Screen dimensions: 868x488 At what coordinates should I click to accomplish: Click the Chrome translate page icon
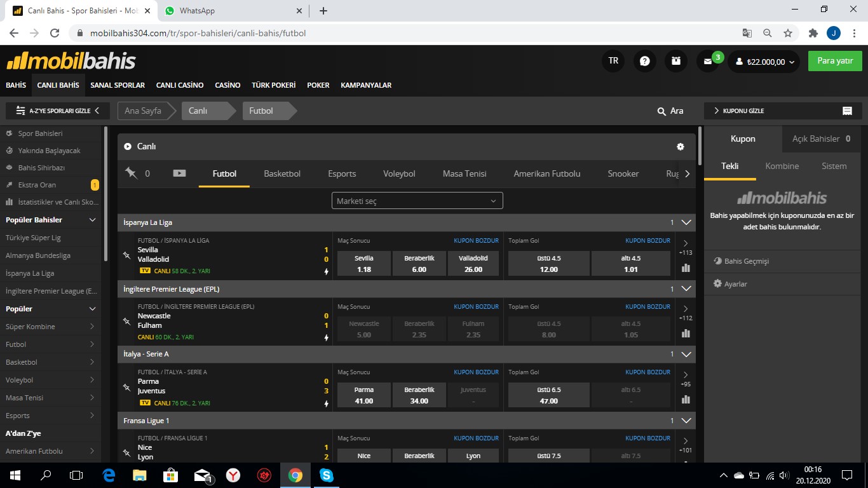point(747,33)
